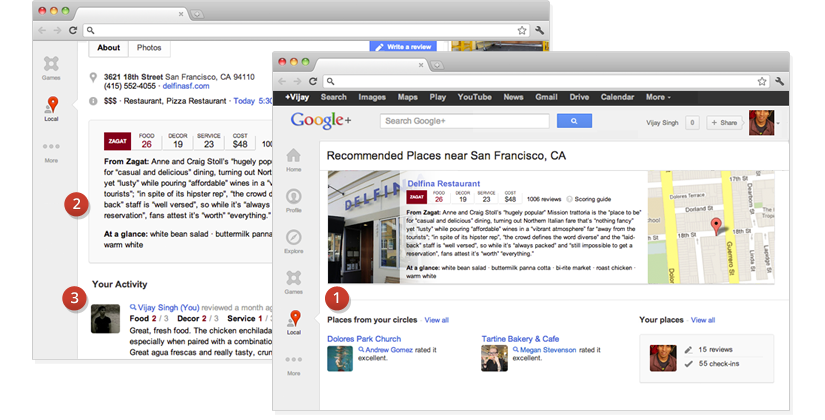The width and height of the screenshot is (825, 420).
Task: Open the Delfina Restaurant storefront photo
Action: coord(364,227)
